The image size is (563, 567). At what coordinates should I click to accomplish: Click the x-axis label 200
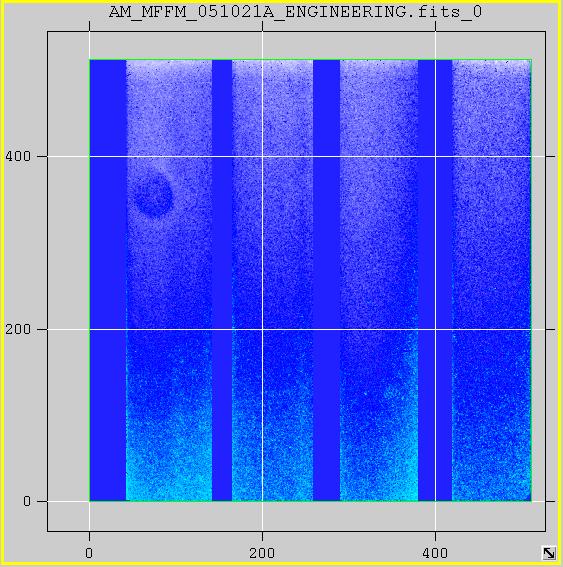point(262,553)
